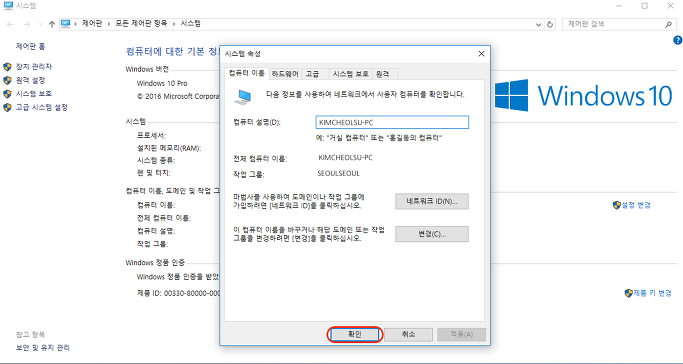Click the shield icon beside 설정 변경
The image size is (683, 364).
click(x=616, y=205)
